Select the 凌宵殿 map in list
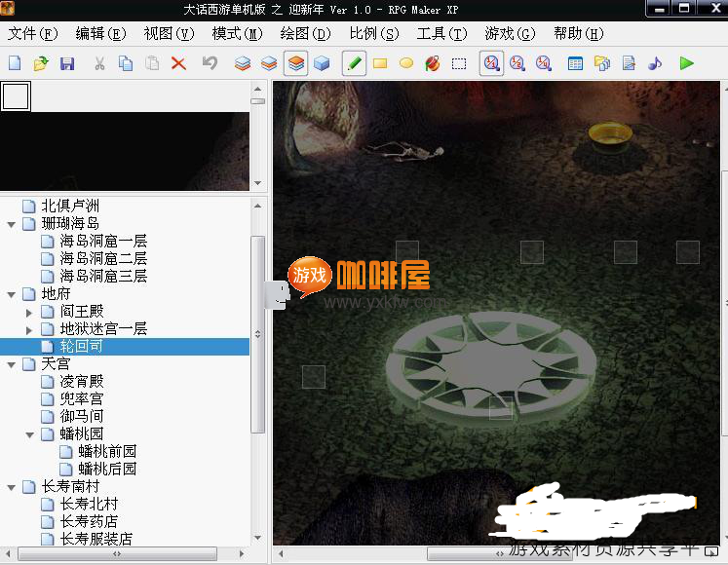728x565 pixels. pos(81,382)
